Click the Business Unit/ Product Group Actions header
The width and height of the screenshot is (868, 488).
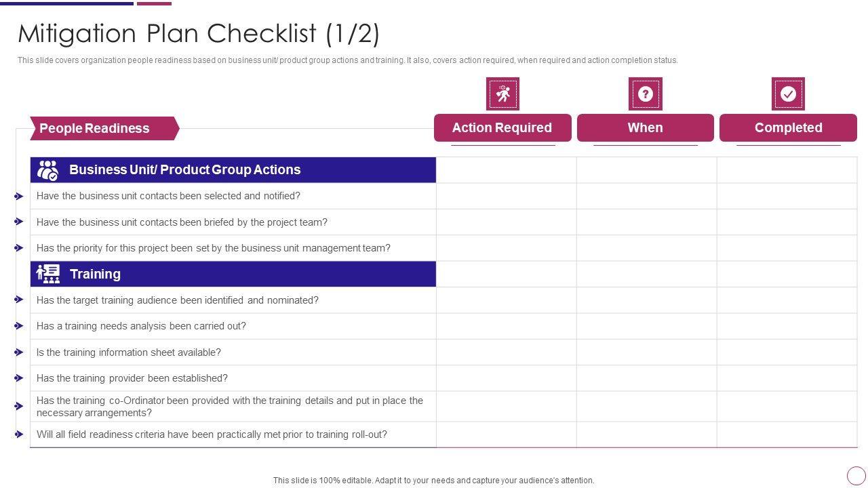(x=184, y=170)
